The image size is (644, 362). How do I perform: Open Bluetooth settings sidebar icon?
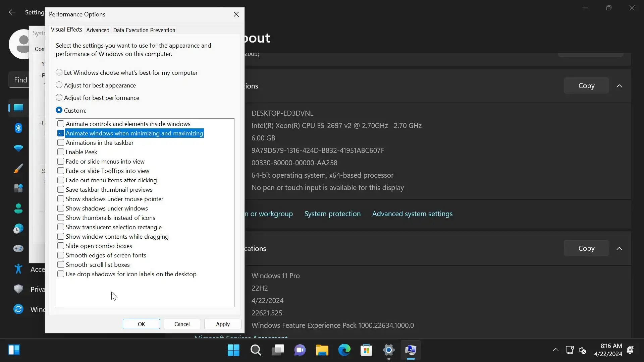18,128
